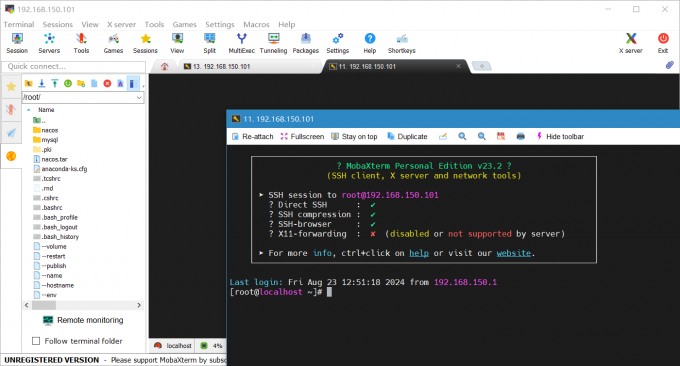This screenshot has height=366, width=680.
Task: Toggle the highlighted dark blue file-browser icon
Action: pos(133,83)
